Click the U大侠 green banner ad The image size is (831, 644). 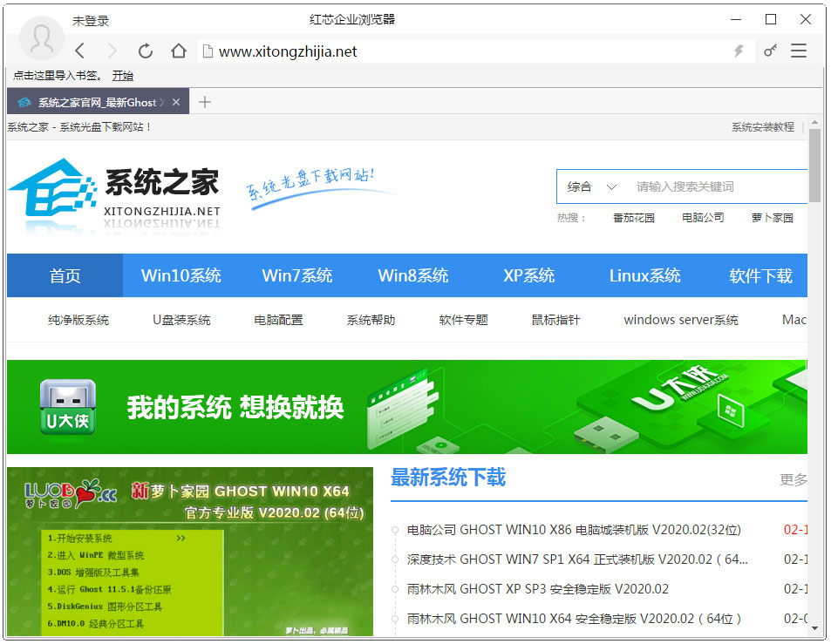click(x=406, y=407)
